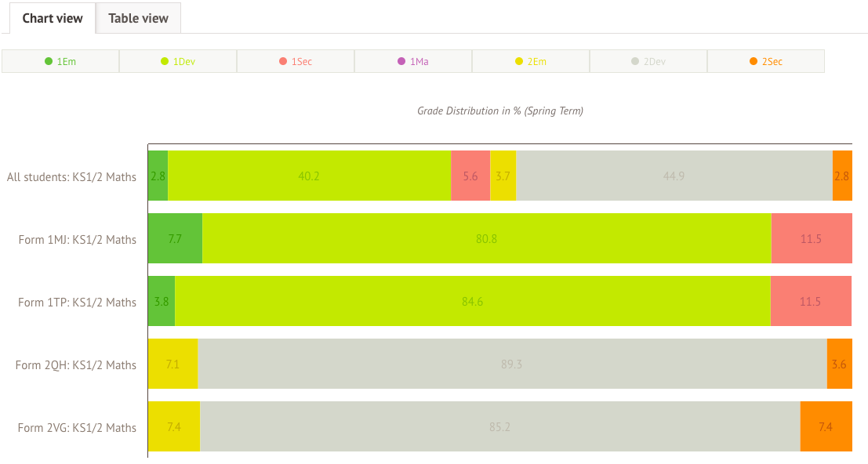
Task: Click the pink 5.6 All students segment
Action: [470, 176]
